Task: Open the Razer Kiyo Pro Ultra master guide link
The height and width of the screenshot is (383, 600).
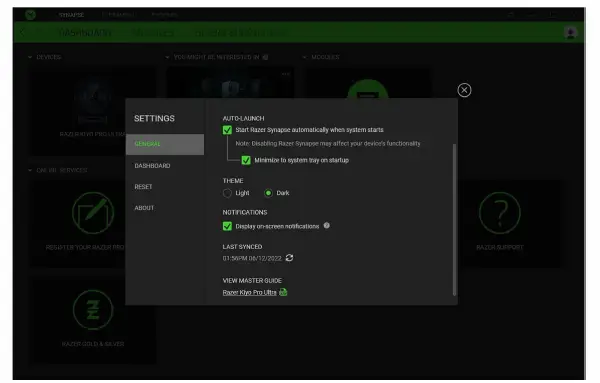Action: tap(249, 293)
